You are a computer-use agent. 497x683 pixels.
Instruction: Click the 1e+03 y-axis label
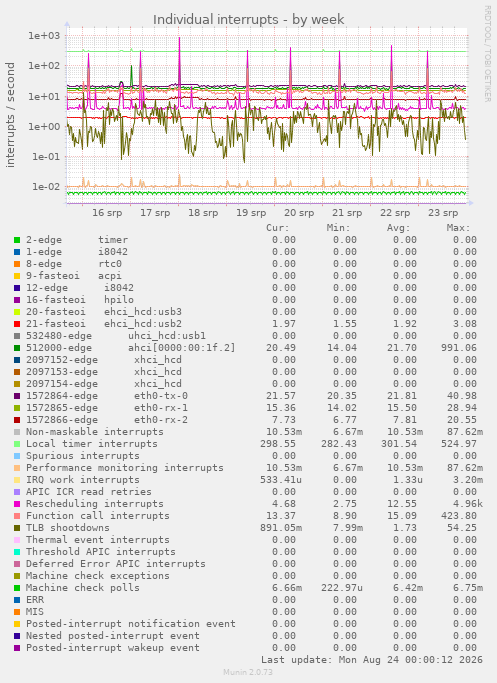click(44, 36)
